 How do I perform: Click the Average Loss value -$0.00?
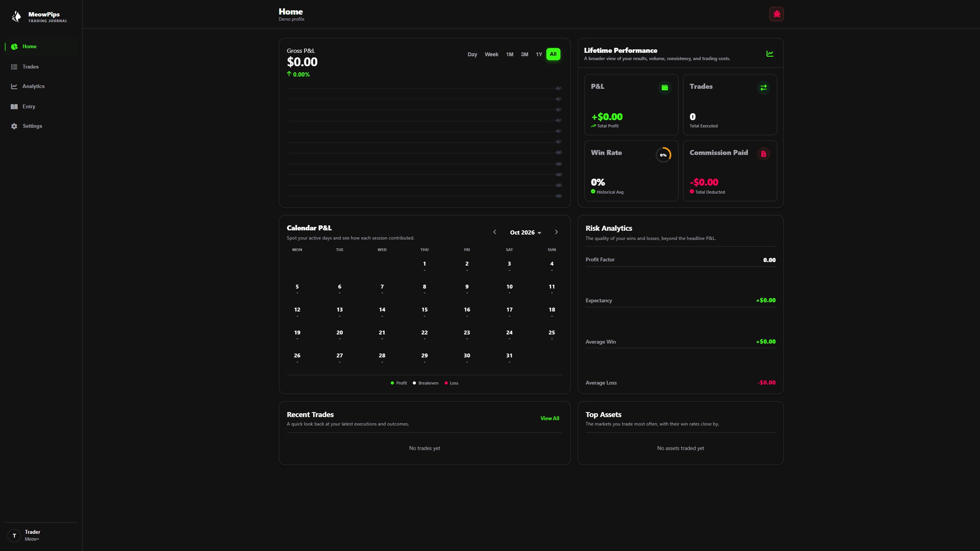pyautogui.click(x=766, y=383)
